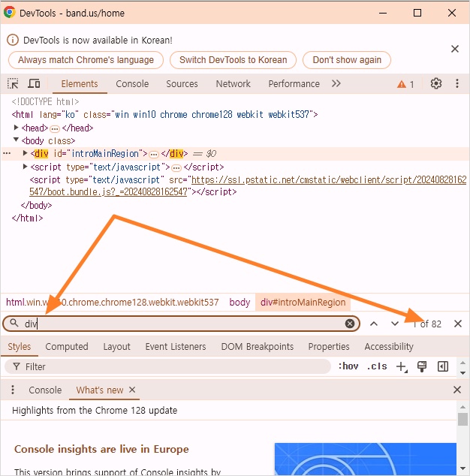Expand the collapsed script contents ellipsis
The image size is (470, 476).
pos(176,167)
